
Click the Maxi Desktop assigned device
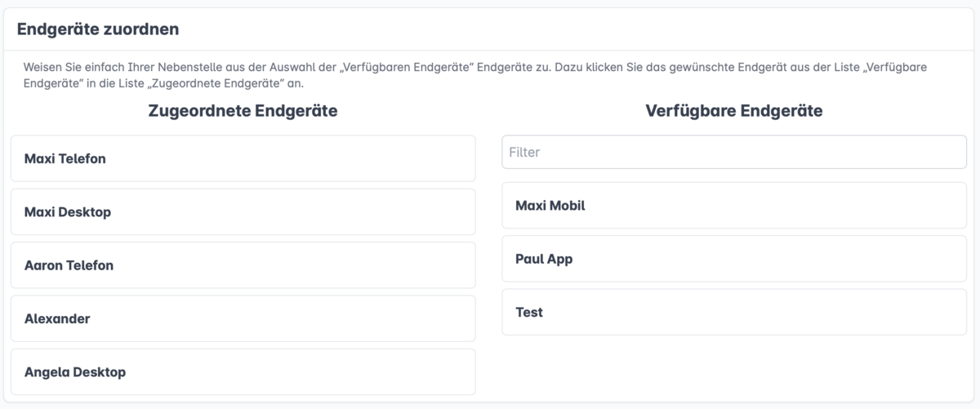(243, 212)
